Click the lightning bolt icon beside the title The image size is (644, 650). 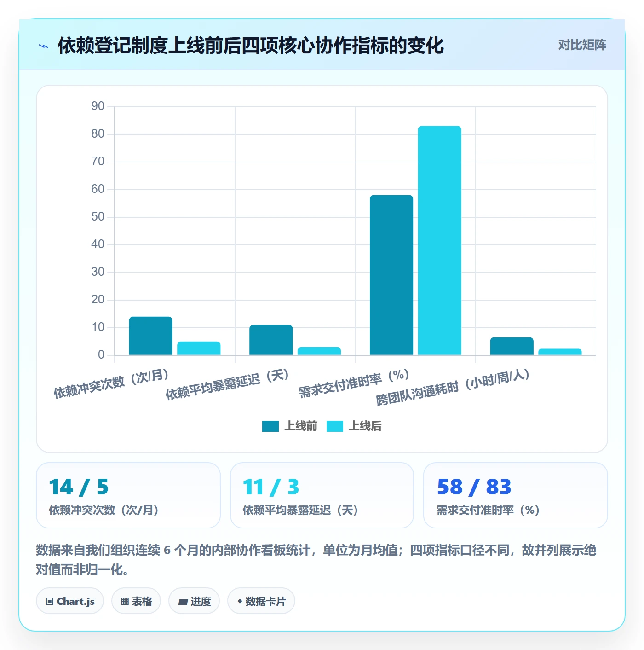pos(44,46)
